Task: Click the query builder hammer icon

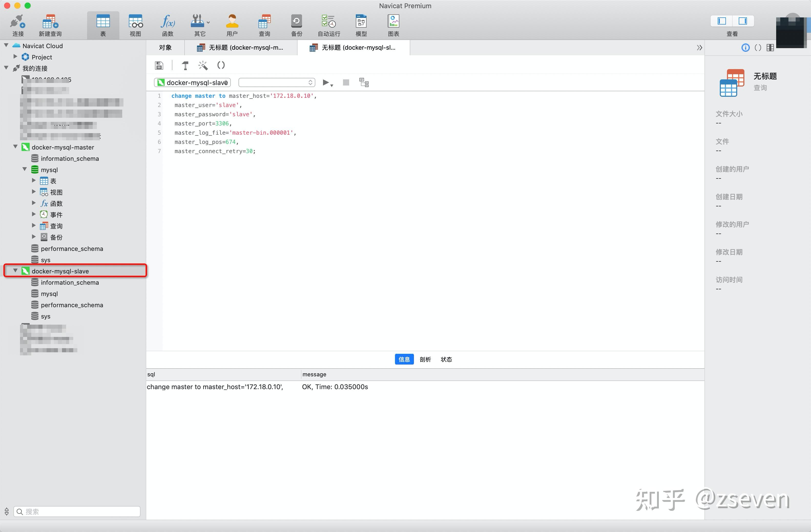Action: pyautogui.click(x=185, y=65)
